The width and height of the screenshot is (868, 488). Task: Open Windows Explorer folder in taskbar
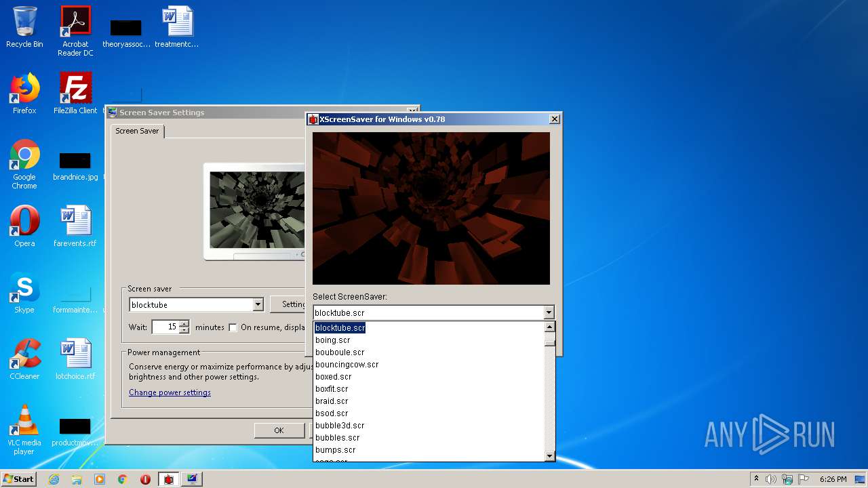click(x=77, y=479)
